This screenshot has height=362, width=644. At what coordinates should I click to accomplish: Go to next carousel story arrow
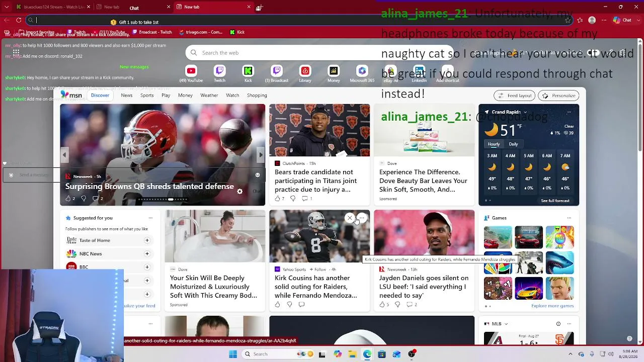pos(261,155)
